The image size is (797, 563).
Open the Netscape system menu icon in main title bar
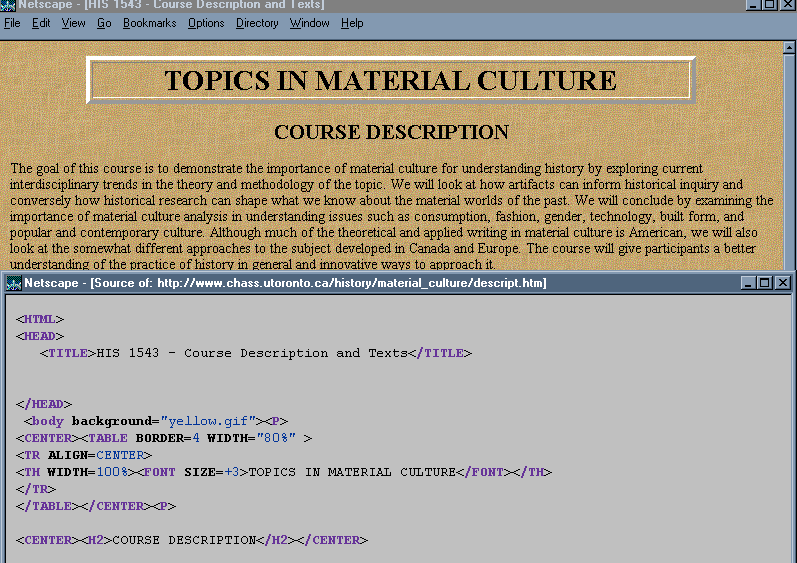point(8,6)
